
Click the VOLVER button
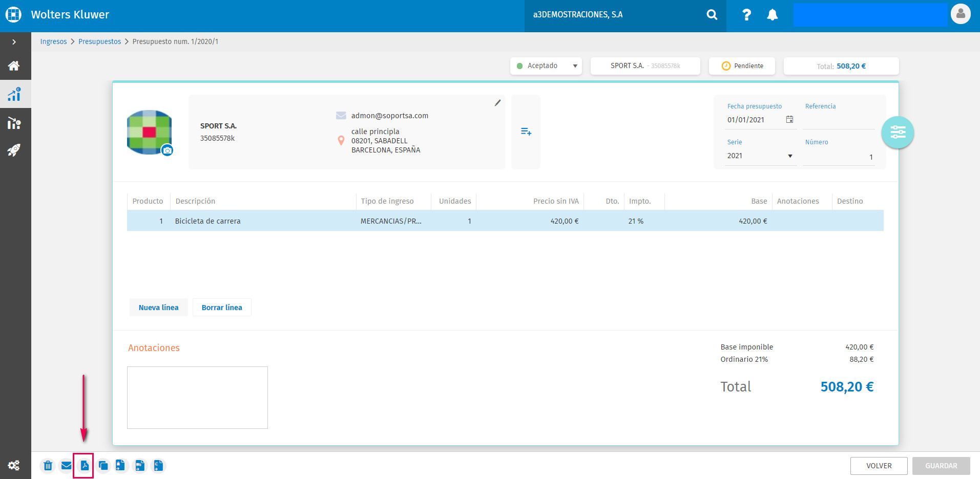coord(879,466)
